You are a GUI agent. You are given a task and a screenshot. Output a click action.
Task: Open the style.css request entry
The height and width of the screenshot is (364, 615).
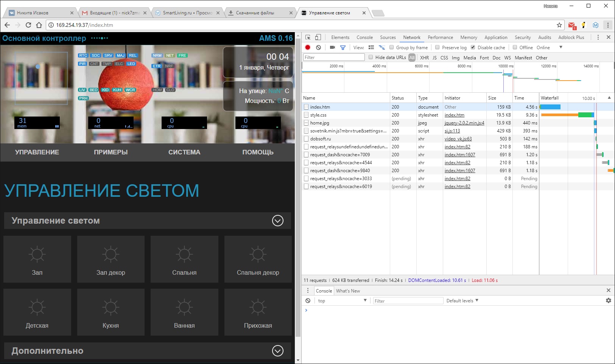(x=318, y=115)
